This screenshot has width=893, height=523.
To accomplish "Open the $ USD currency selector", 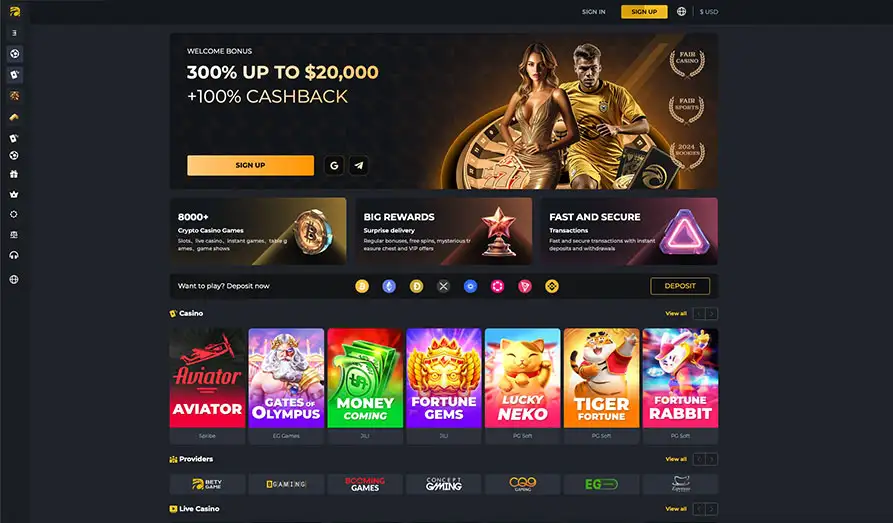I will pyautogui.click(x=708, y=11).
